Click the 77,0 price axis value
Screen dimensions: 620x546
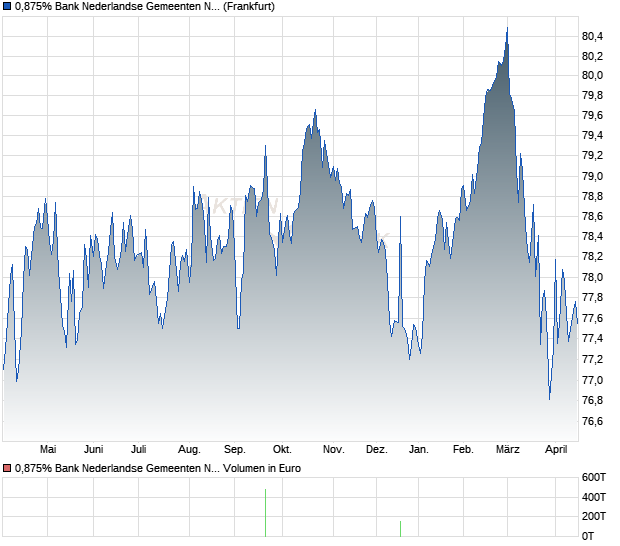[x=593, y=380]
